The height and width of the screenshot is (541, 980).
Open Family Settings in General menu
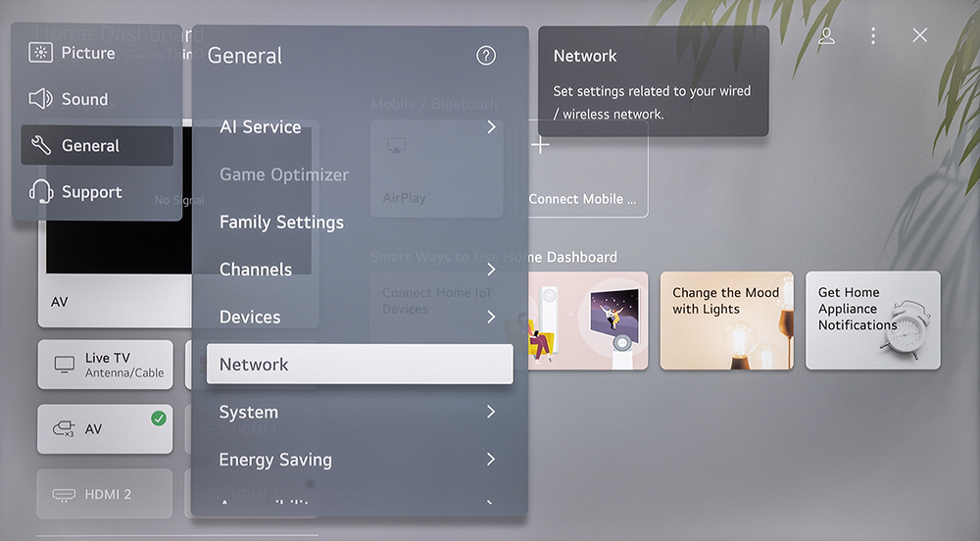281,222
